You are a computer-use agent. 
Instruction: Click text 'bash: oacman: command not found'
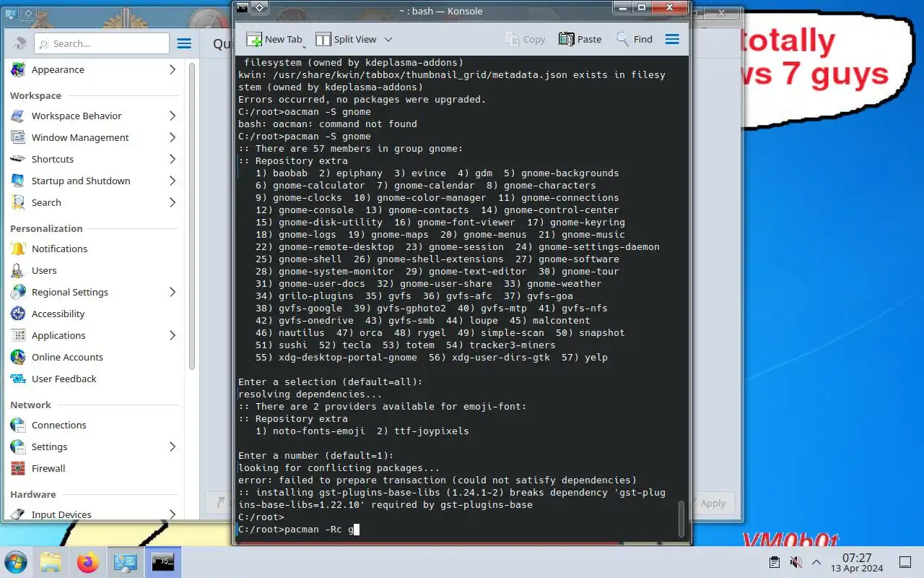328,124
